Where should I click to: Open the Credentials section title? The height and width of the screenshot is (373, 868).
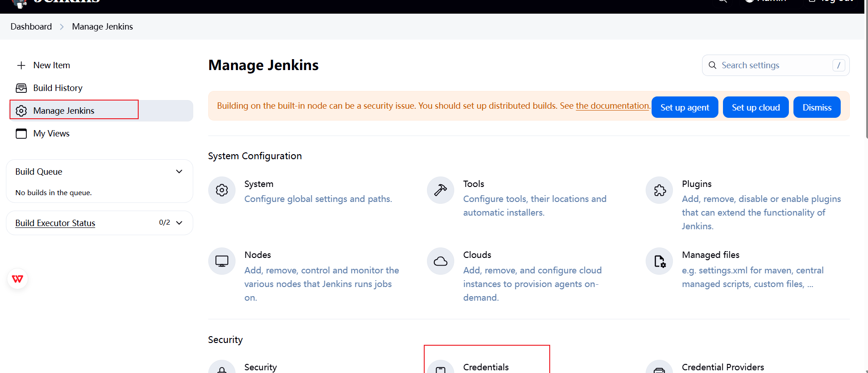click(486, 367)
